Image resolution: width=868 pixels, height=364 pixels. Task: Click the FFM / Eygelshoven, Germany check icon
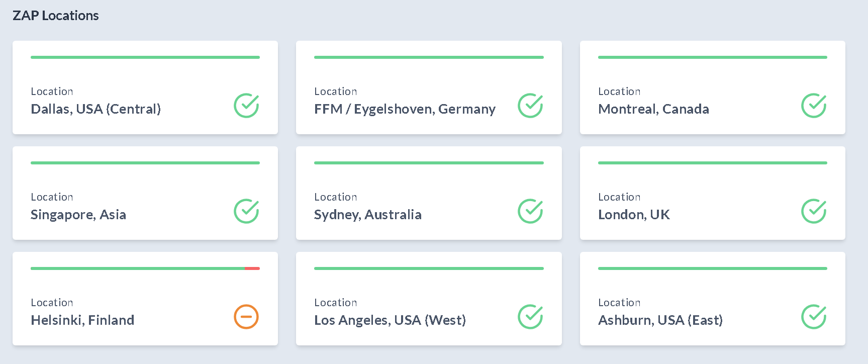[x=530, y=106]
